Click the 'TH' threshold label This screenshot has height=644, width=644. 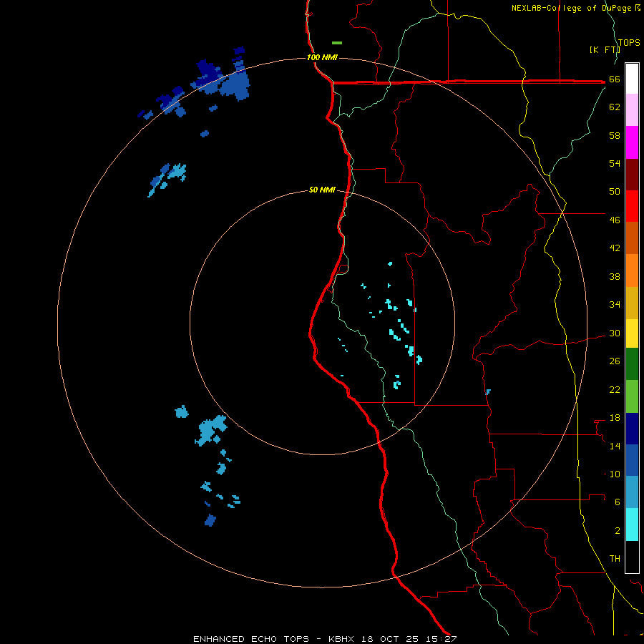tap(615, 559)
